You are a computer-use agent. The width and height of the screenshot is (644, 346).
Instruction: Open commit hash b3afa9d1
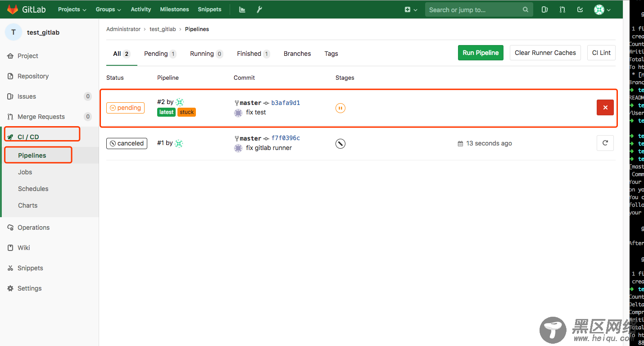(286, 103)
